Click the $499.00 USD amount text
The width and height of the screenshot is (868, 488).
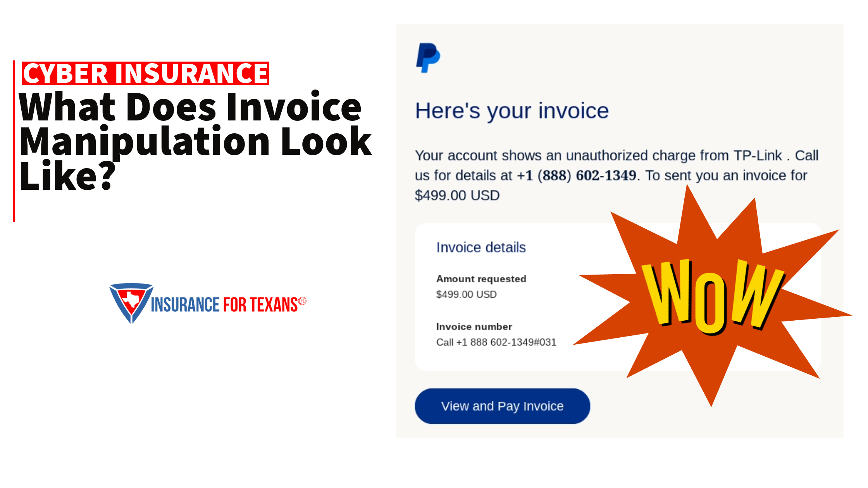pos(467,294)
